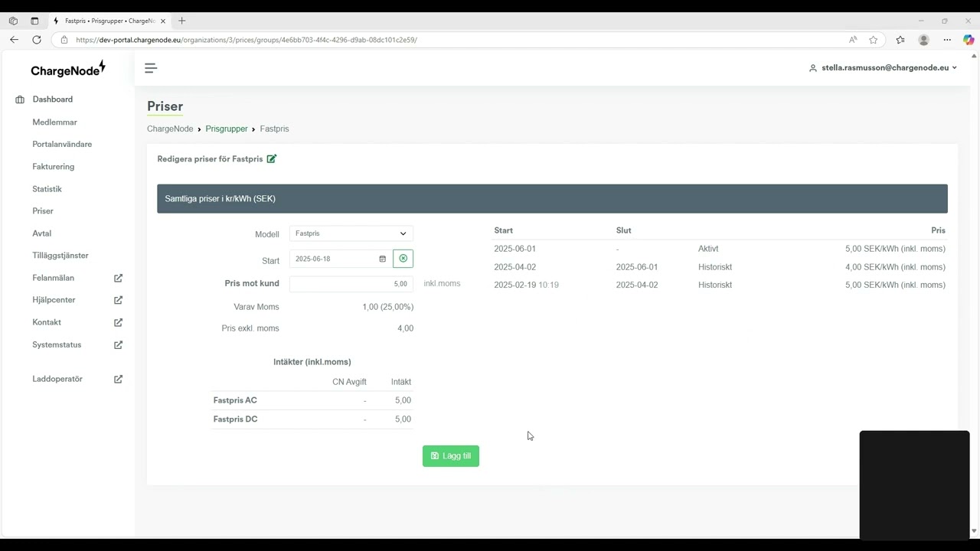Viewport: 980px width, 551px height.
Task: Open the Copilot icon in browser toolbar
Action: (969, 40)
